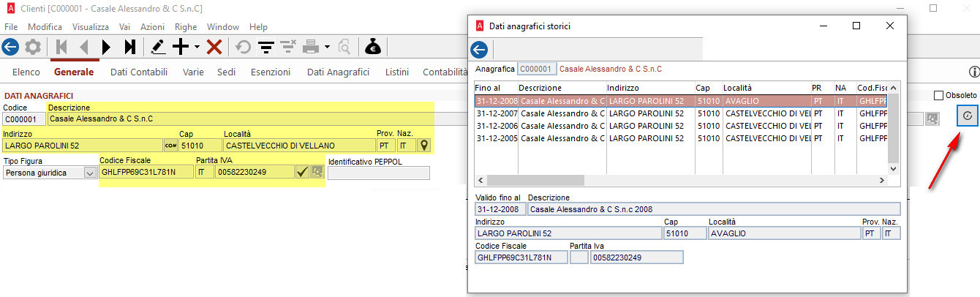Switch to the Esenzioni tab
980x297 pixels.
tap(271, 72)
